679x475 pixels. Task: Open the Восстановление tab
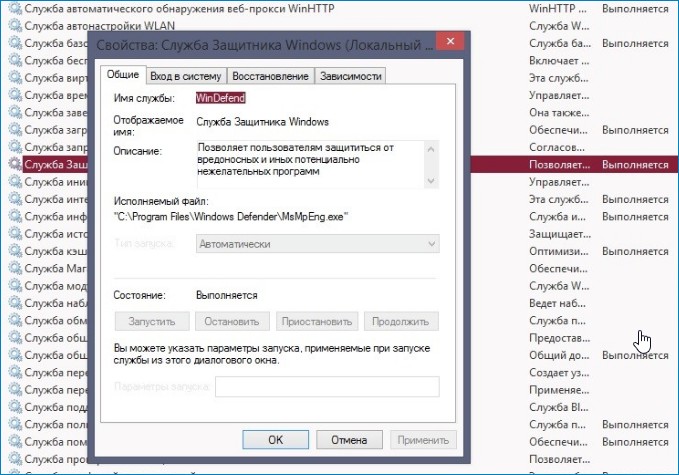click(x=270, y=76)
